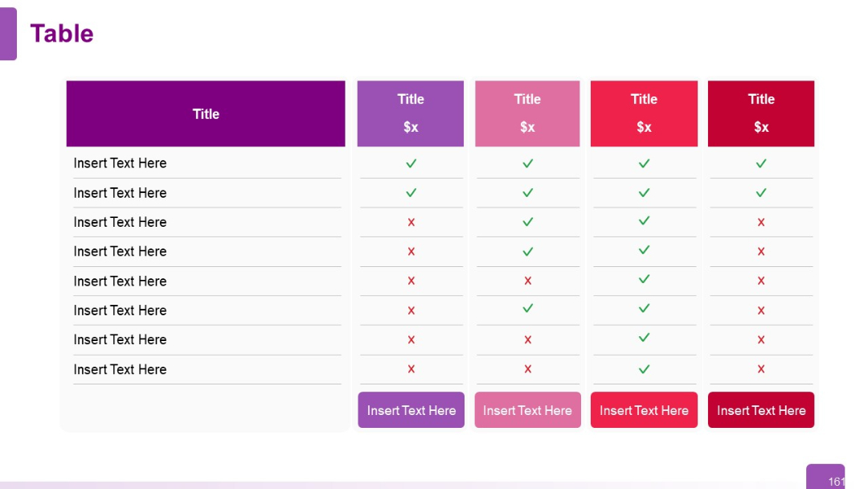The width and height of the screenshot is (868, 489).
Task: Click the checkmark in pink column, first row
Action: click(x=527, y=163)
